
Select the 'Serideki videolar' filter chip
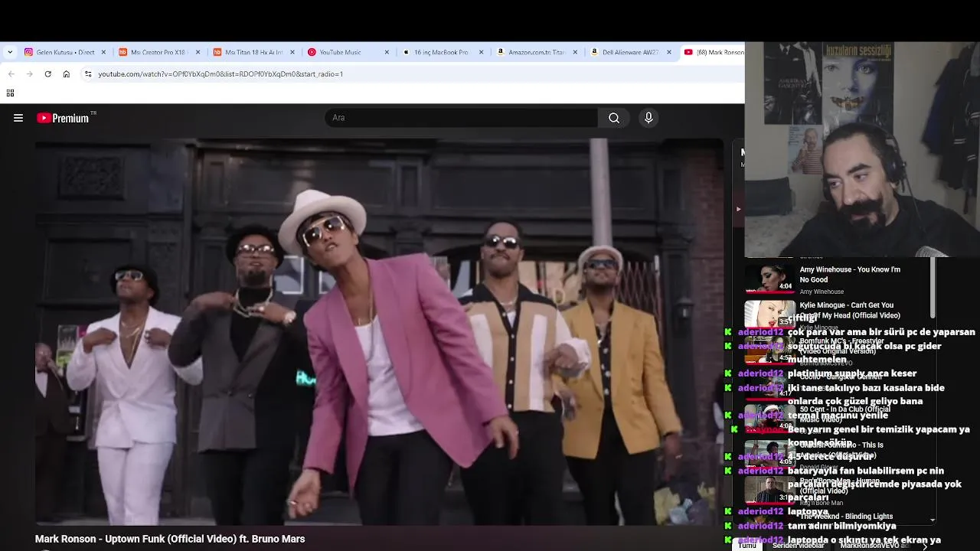click(798, 546)
